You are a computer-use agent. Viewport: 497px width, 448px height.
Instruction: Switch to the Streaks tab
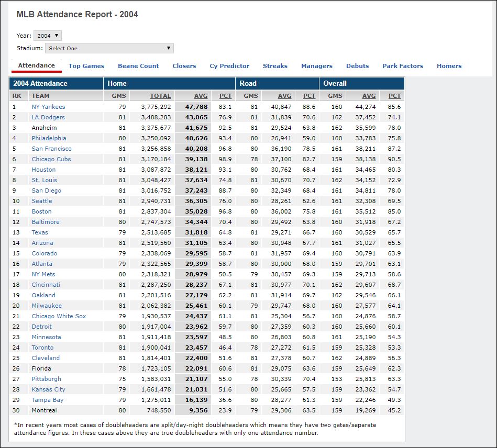point(275,66)
